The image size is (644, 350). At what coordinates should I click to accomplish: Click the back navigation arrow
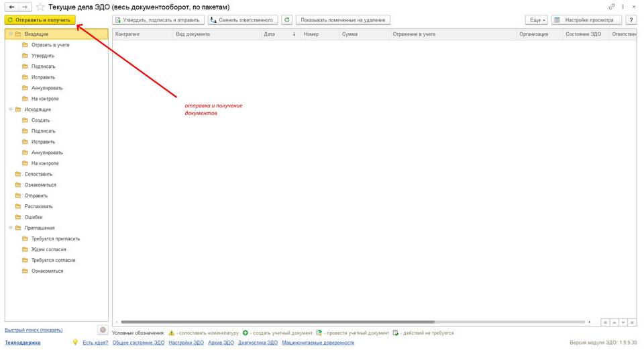click(x=11, y=7)
